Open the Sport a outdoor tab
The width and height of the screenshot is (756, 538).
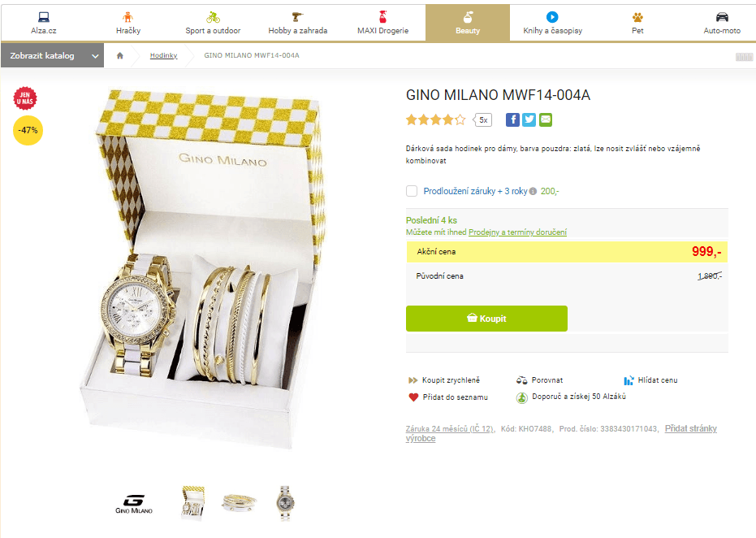[x=213, y=23]
